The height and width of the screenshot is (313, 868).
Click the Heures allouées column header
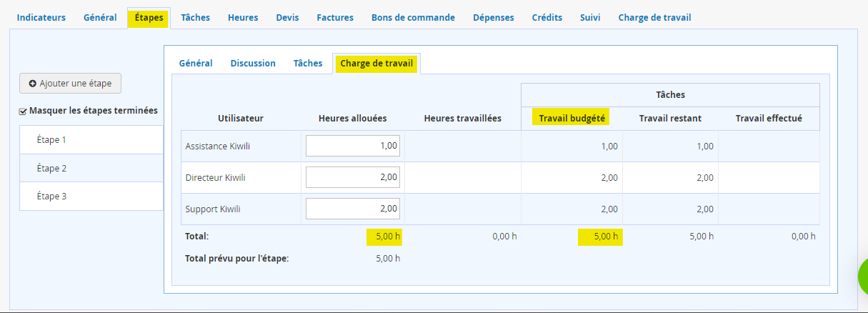pyautogui.click(x=353, y=118)
